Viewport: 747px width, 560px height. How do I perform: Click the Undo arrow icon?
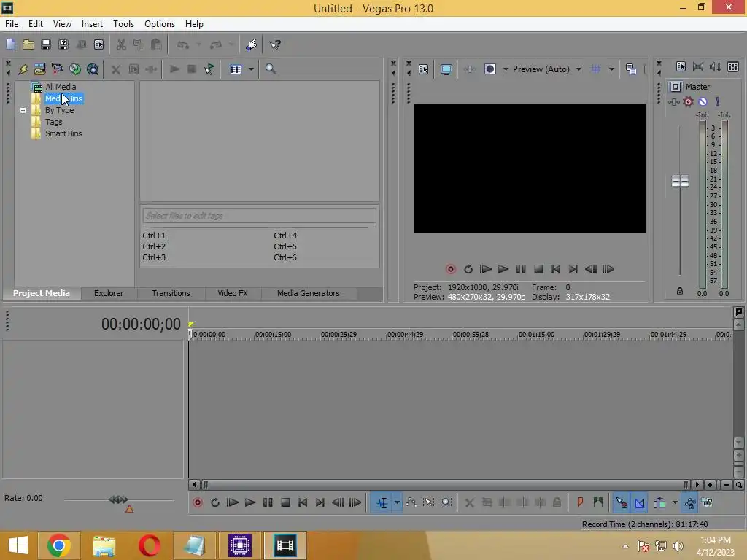pyautogui.click(x=183, y=44)
